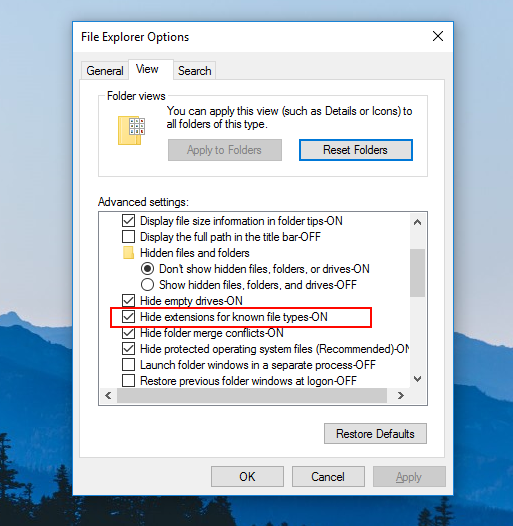Select Show hidden files, folders, and drives
Screen dimensions: 513x526
point(147,285)
